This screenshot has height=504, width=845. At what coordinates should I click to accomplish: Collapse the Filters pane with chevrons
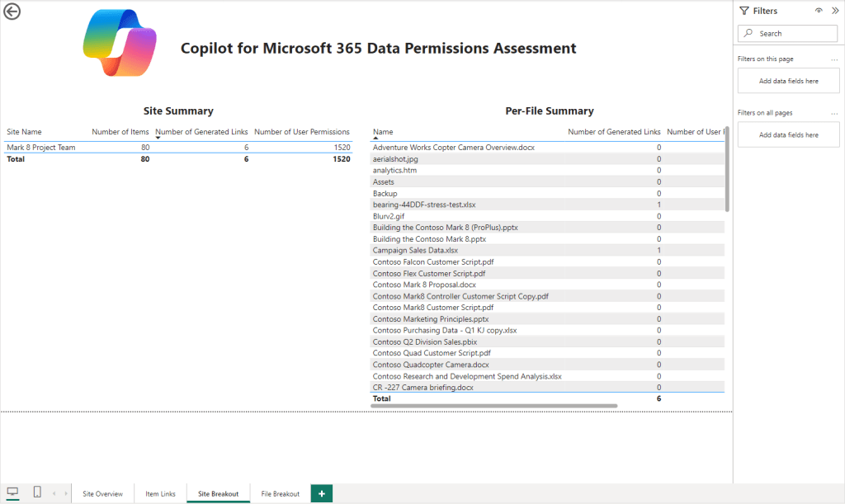833,11
